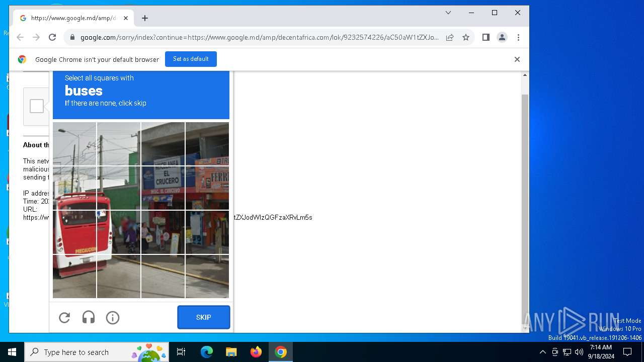
Task: Minimize the Chrome window
Action: coord(471,13)
